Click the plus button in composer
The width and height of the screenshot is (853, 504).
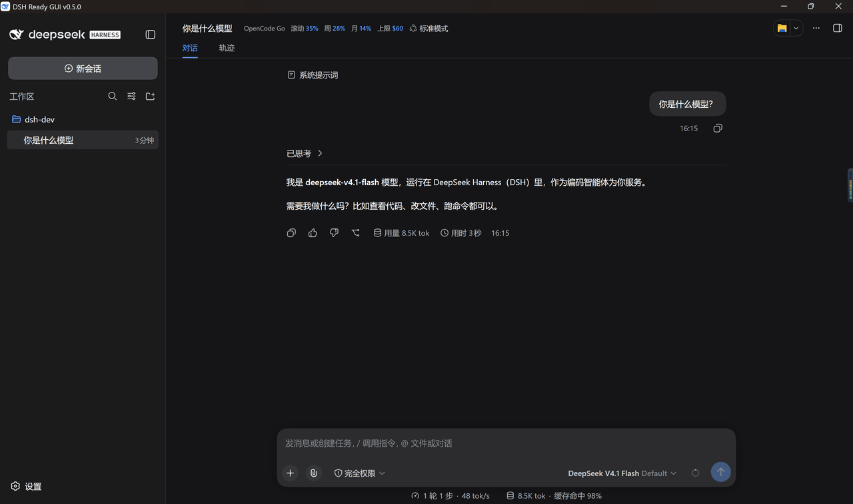pyautogui.click(x=290, y=473)
